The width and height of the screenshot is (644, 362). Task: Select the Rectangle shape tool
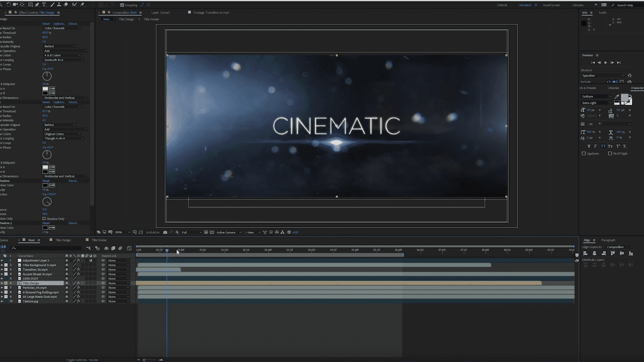pos(30,5)
